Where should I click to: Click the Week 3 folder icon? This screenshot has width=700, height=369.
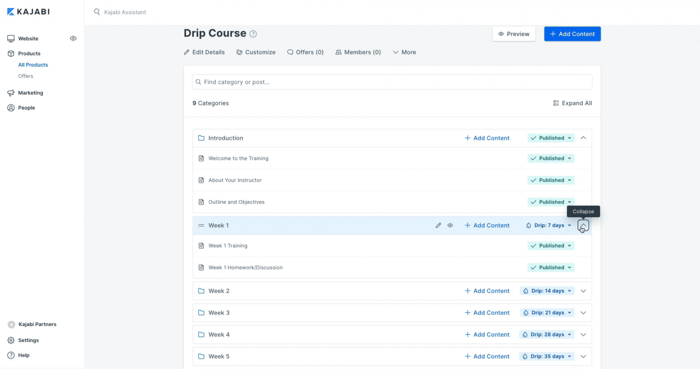pos(201,313)
